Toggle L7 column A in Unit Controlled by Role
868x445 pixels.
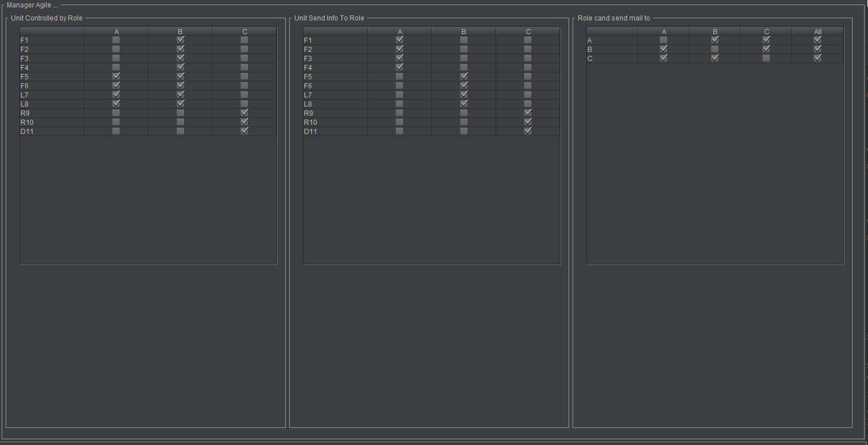point(116,95)
